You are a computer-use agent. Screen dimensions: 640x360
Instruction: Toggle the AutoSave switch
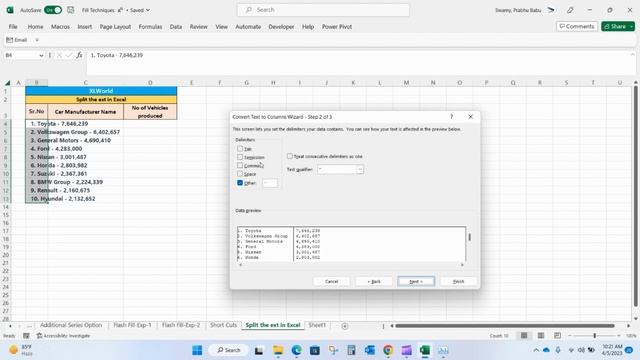tap(53, 10)
